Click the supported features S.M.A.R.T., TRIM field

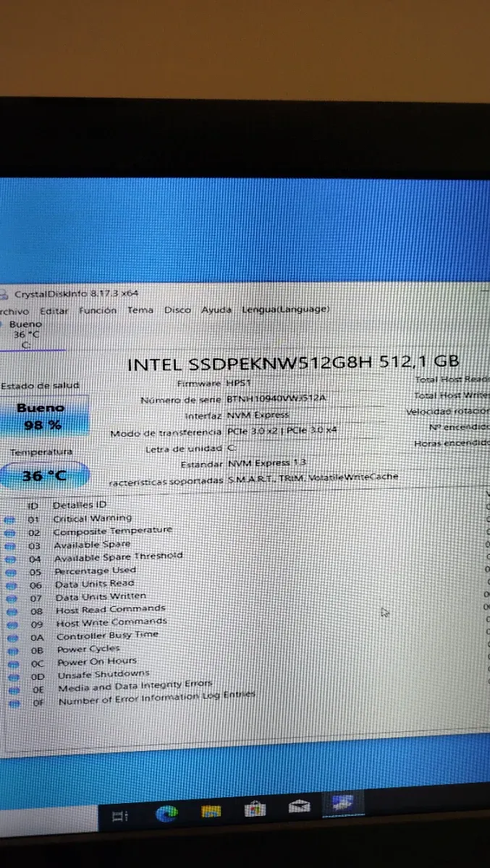click(312, 477)
